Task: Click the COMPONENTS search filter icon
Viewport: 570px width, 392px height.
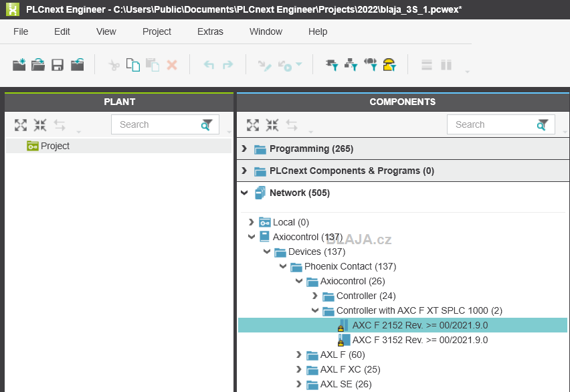Action: (543, 124)
